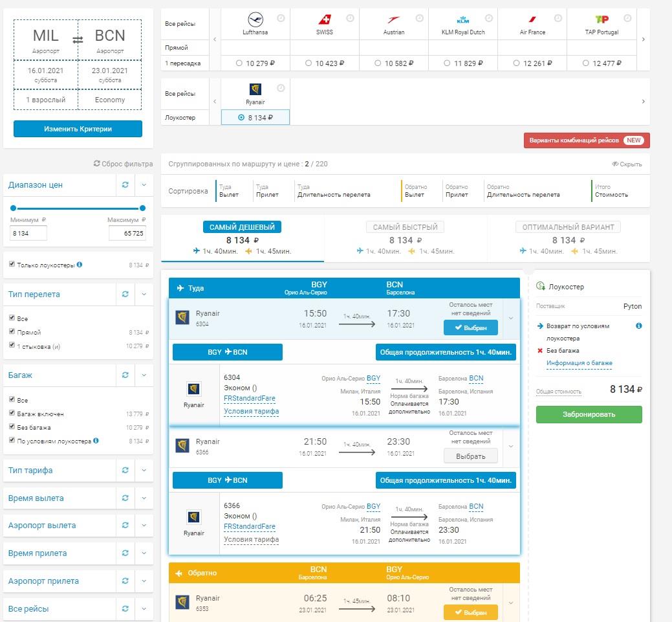672x622 pixels.
Task: Click the SWISS airline logo
Action: tap(325, 19)
